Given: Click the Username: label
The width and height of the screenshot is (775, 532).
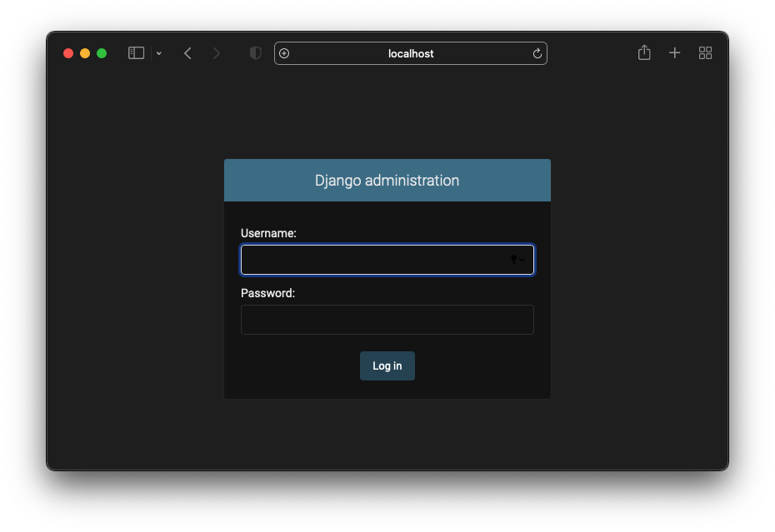Looking at the screenshot, I should tap(268, 233).
